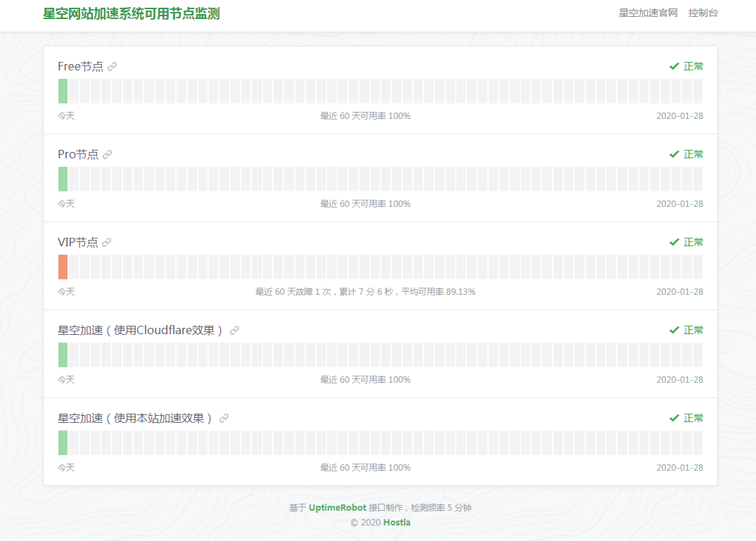Follow the UptimeRobot footer link

pyautogui.click(x=338, y=508)
